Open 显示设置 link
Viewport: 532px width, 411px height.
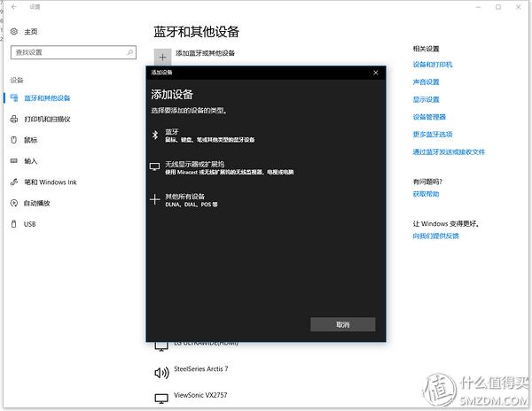tap(426, 99)
